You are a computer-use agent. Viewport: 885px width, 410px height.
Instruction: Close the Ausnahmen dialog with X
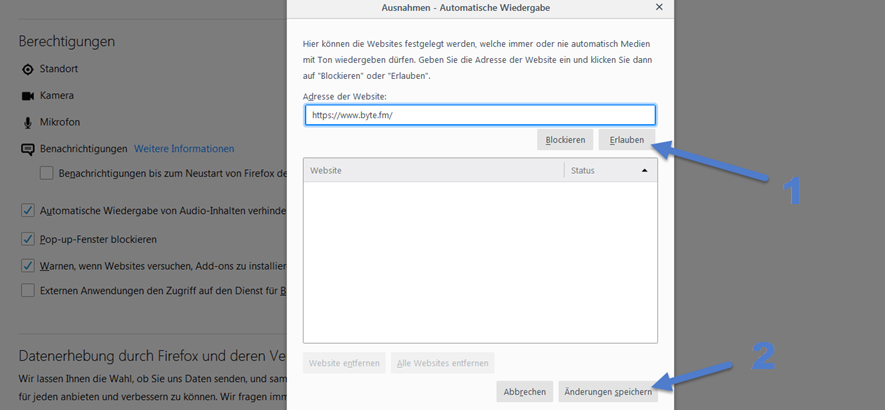tap(659, 7)
